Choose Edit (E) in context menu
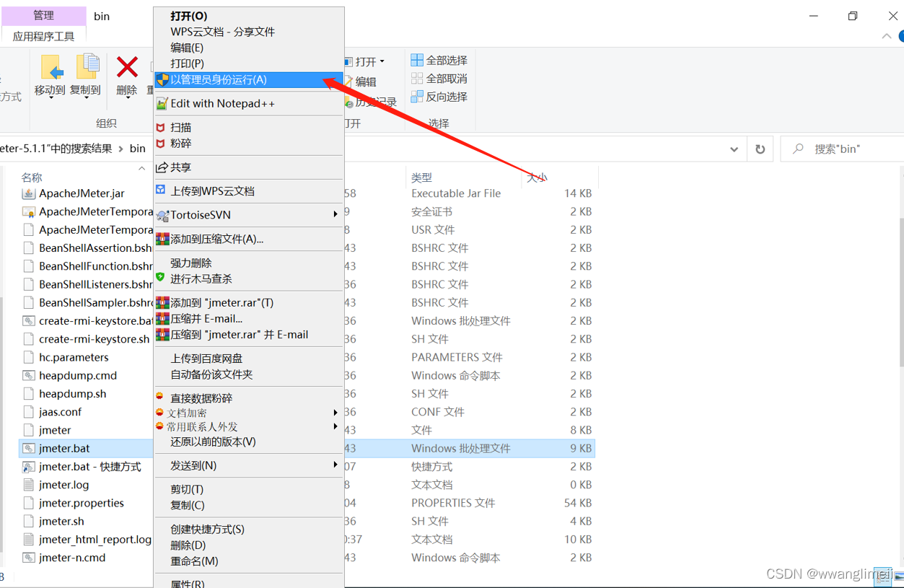The image size is (904, 588). click(x=187, y=48)
